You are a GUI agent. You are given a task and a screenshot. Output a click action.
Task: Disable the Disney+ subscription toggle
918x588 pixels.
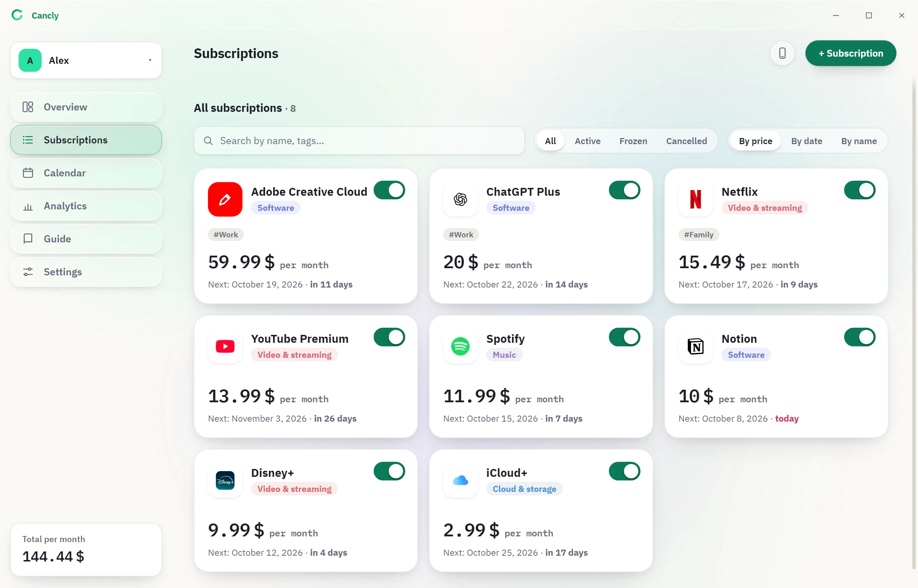coord(389,471)
